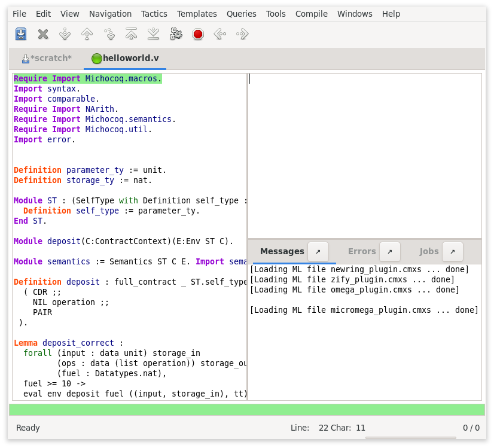Click the Save file icon
The width and height of the screenshot is (494, 448).
(x=20, y=34)
